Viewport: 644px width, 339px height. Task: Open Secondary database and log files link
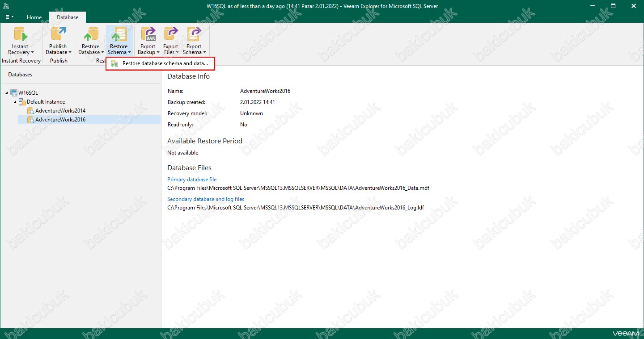(206, 199)
